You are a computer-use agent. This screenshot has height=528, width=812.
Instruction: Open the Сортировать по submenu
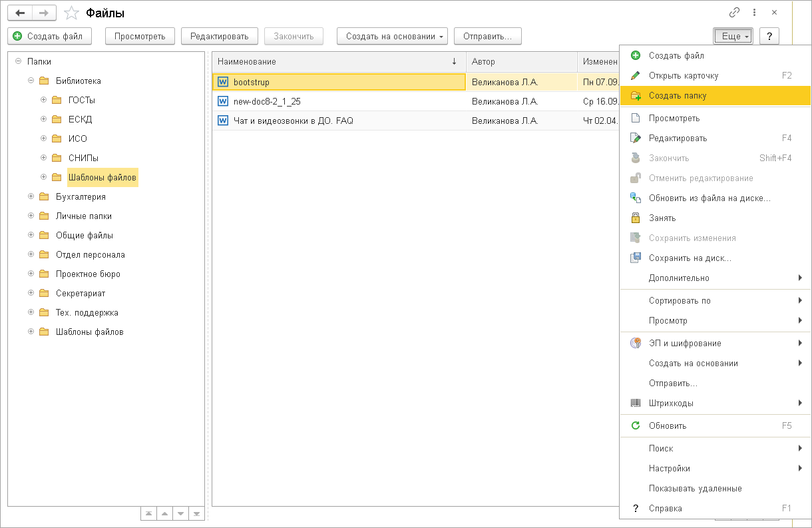[715, 300]
